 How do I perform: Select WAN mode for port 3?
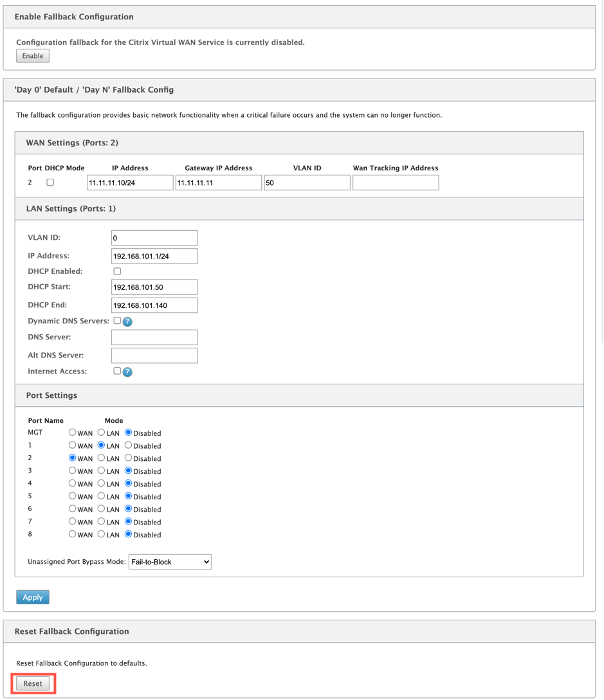pyautogui.click(x=73, y=471)
